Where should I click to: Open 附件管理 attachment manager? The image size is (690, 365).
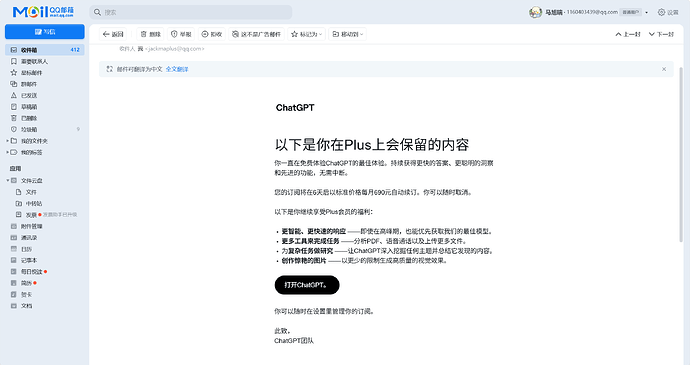32,226
